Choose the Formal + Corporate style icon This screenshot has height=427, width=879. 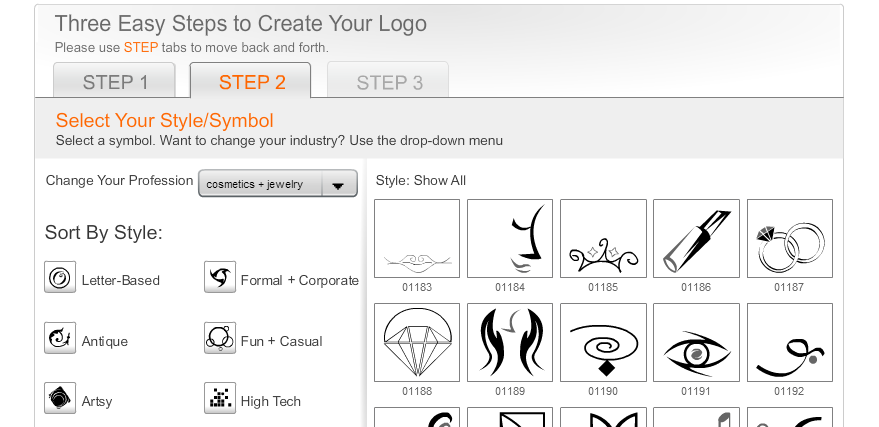tap(220, 277)
